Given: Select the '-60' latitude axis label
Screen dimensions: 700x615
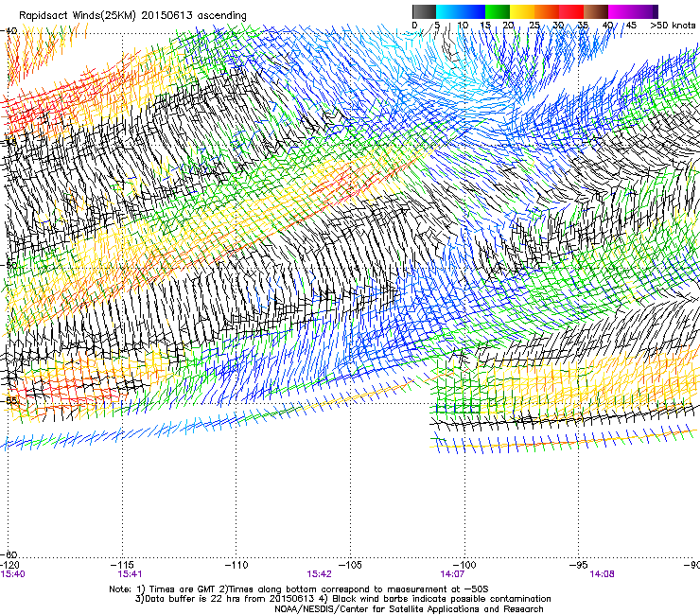Looking at the screenshot, I should point(9,553).
